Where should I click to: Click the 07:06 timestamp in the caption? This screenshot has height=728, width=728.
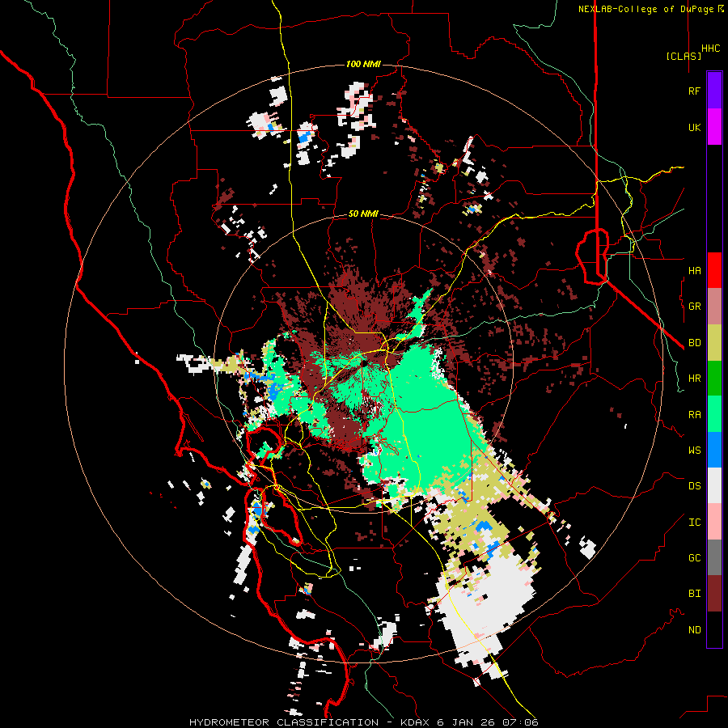point(522,722)
